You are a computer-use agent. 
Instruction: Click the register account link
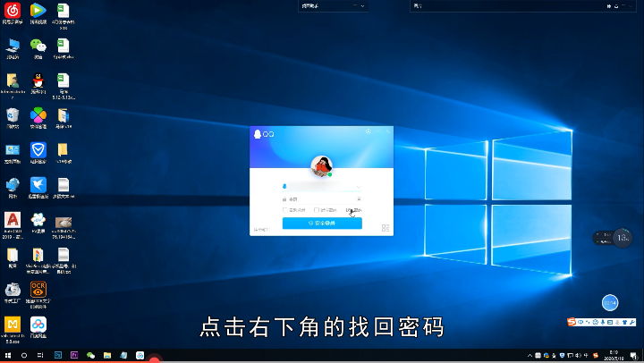(260, 230)
